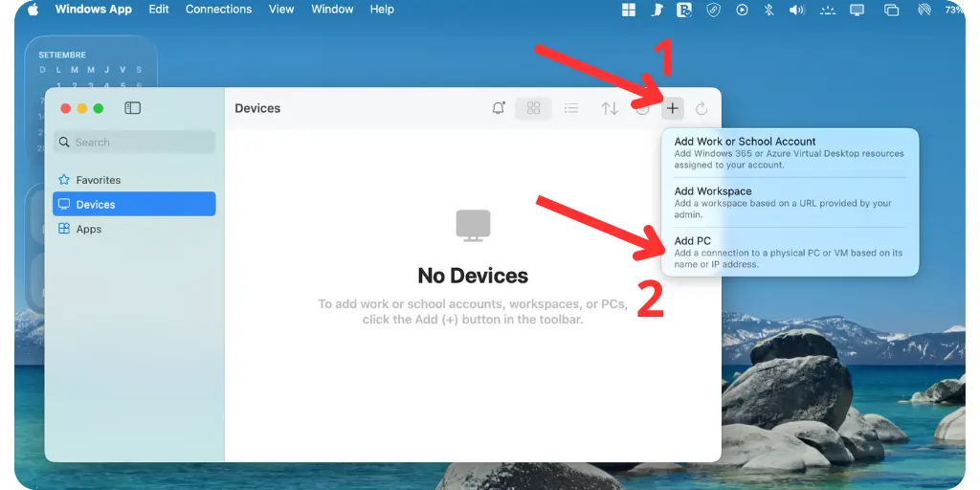
Task: Open the Apple menu
Action: 33,10
